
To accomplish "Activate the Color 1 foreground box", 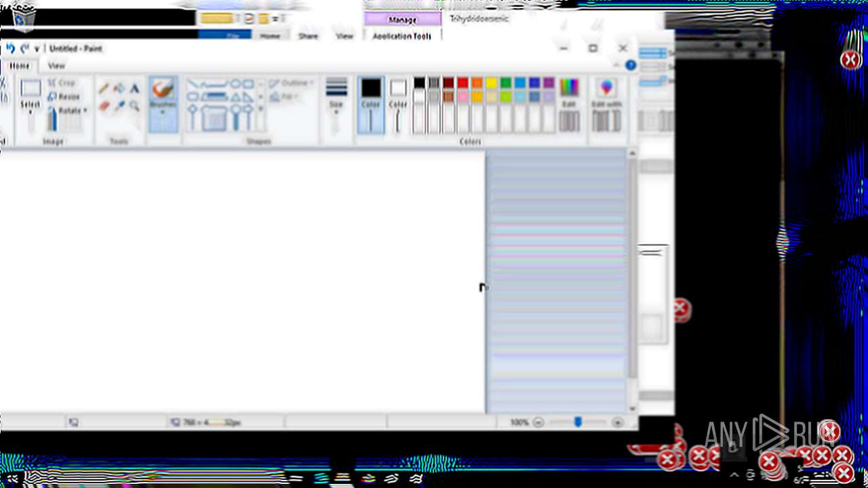I will (371, 105).
